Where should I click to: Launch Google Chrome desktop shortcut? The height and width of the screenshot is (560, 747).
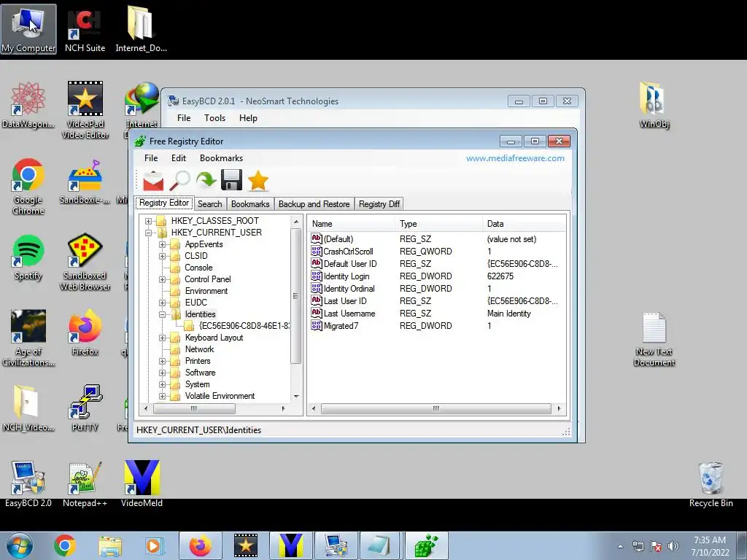click(x=28, y=187)
